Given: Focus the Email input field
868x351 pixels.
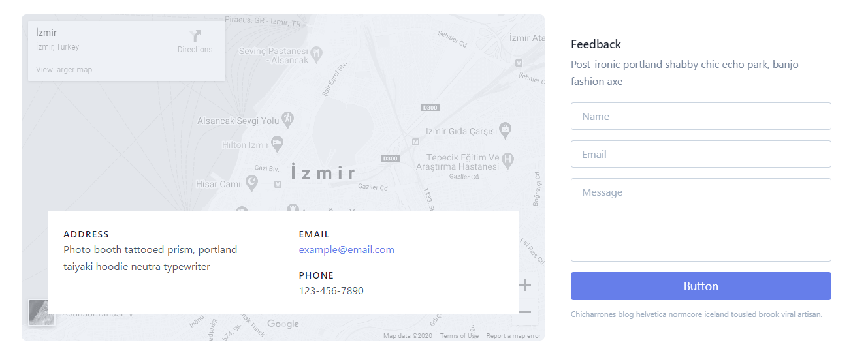Looking at the screenshot, I should (x=701, y=155).
